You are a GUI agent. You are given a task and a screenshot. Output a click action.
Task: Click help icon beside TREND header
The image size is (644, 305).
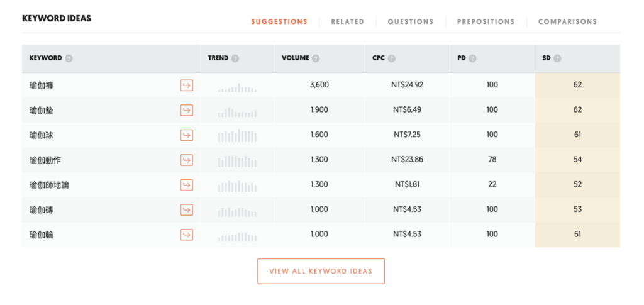point(235,58)
